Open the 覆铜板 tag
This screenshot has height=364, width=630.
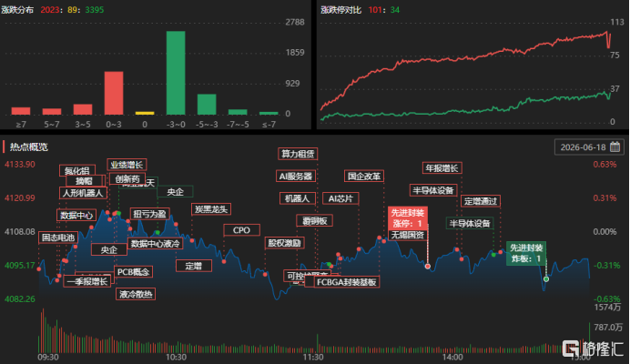[315, 220]
